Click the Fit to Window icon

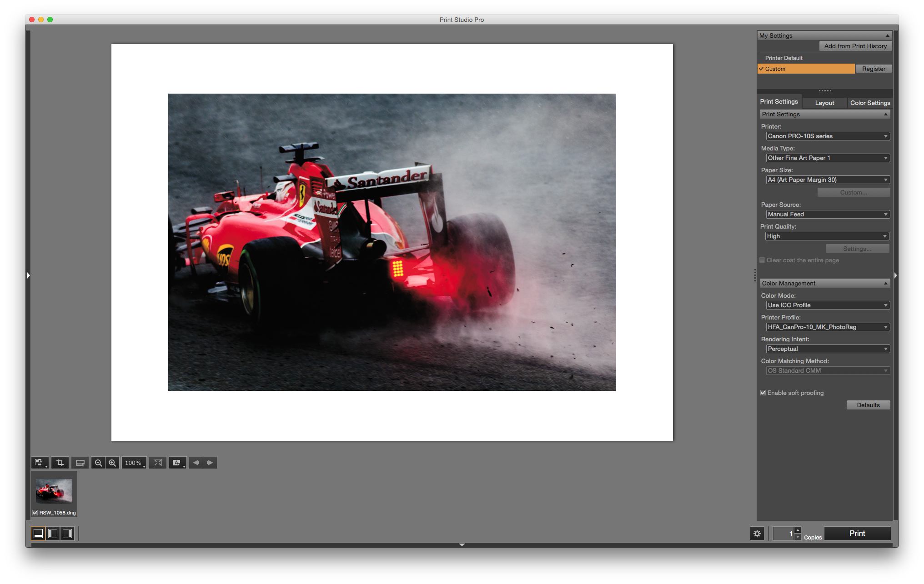click(158, 463)
